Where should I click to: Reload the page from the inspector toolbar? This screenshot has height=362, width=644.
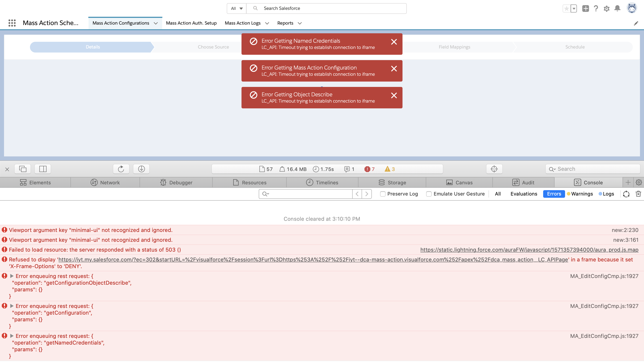click(x=121, y=169)
